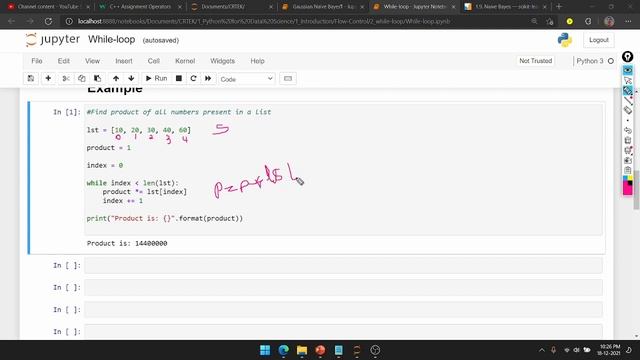This screenshot has height=360, width=640.
Task: Paste cells below icon
Action: pyautogui.click(x=97, y=78)
